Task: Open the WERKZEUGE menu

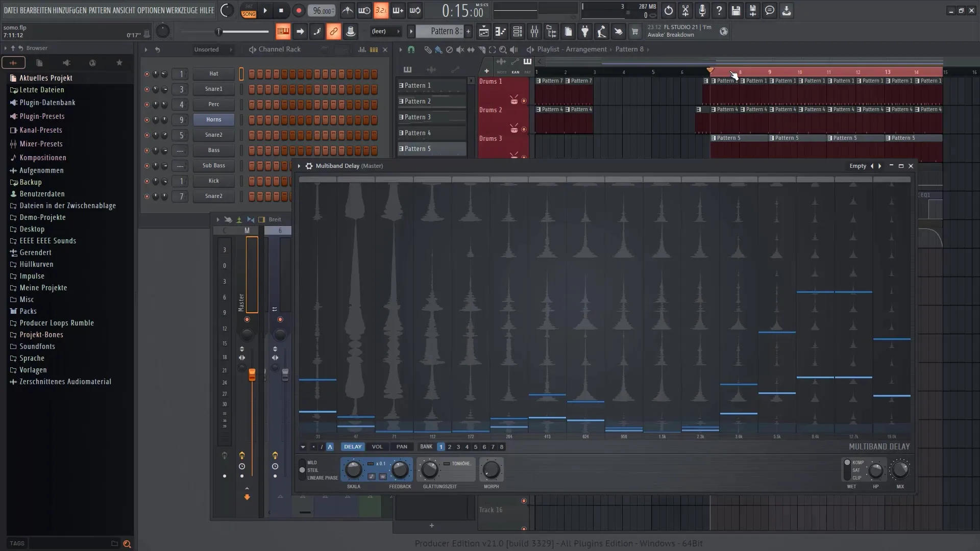Action: (181, 10)
